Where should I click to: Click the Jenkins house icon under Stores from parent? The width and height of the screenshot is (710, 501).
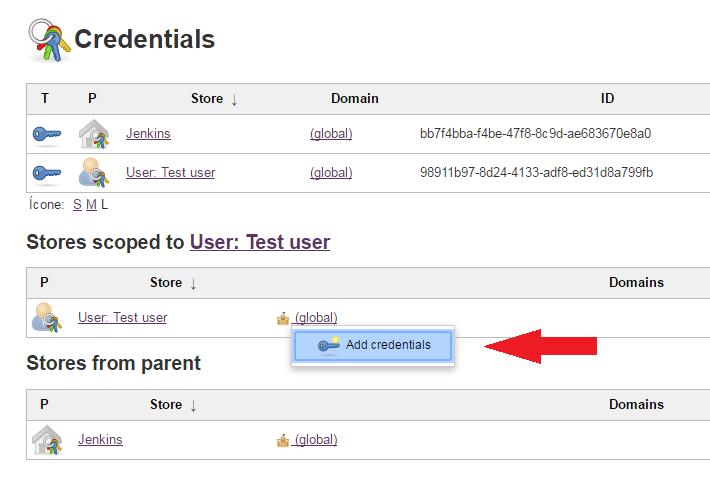(x=47, y=440)
